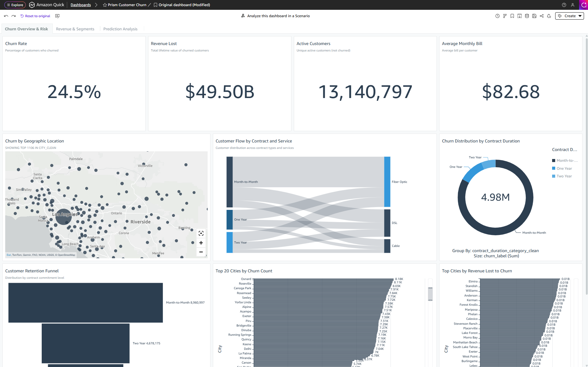
Task: Open the Prediction Analysis tab
Action: point(120,29)
